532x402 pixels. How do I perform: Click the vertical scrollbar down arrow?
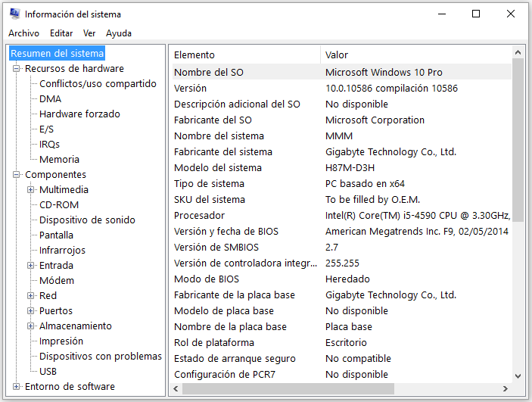[518, 376]
